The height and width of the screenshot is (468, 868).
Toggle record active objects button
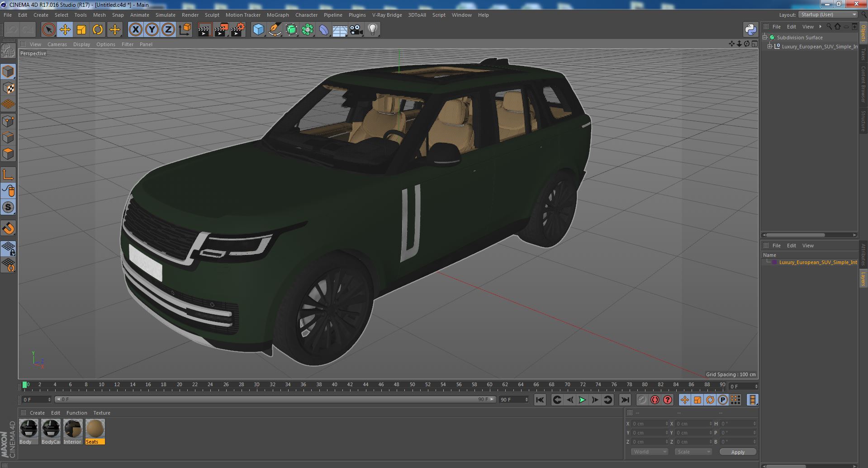642,400
